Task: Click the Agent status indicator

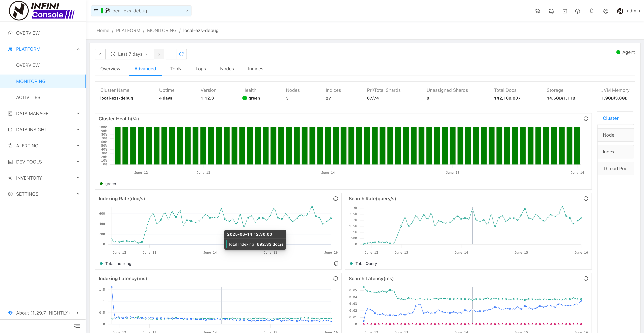Action: pos(626,52)
